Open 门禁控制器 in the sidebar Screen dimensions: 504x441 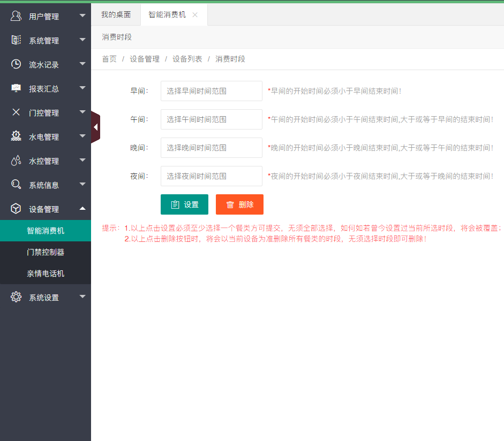(x=46, y=252)
